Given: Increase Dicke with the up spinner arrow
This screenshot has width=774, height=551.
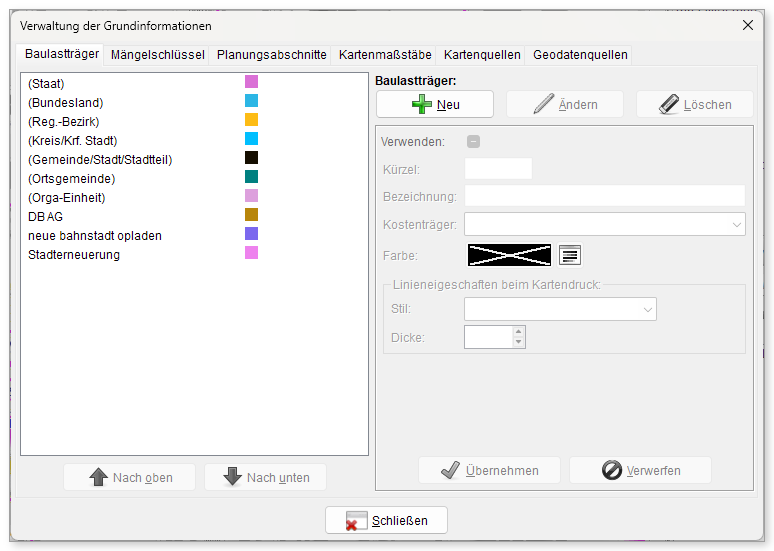Looking at the screenshot, I should (x=518, y=332).
